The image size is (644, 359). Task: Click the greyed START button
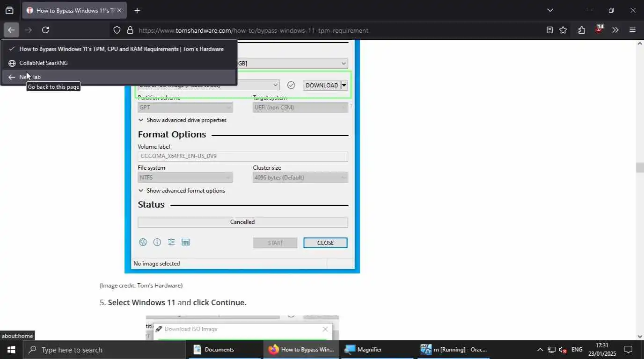coord(275,243)
